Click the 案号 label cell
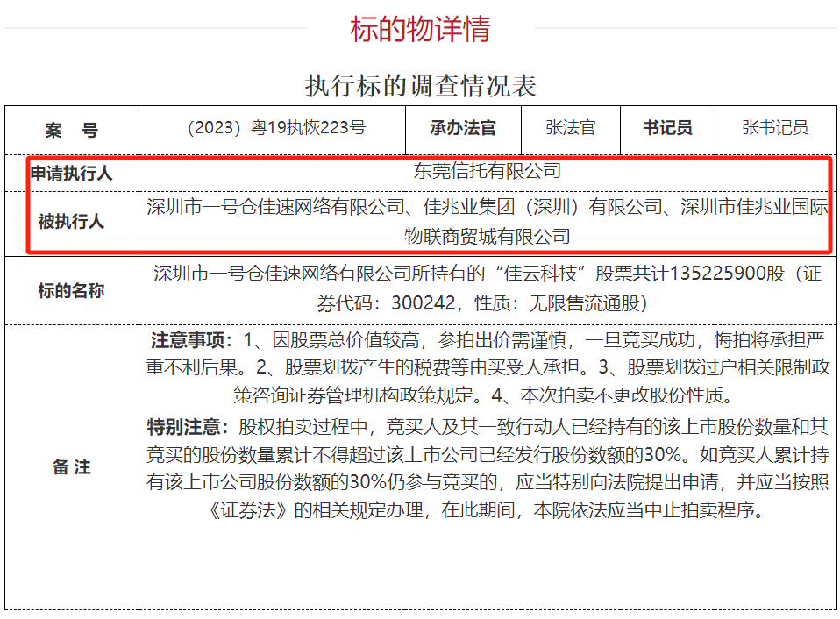 tap(71, 130)
